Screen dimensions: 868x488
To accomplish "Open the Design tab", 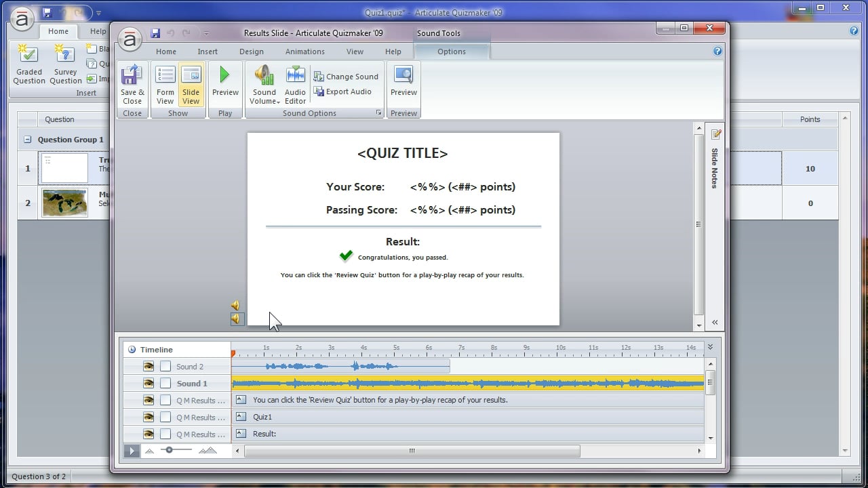I will [x=252, y=52].
